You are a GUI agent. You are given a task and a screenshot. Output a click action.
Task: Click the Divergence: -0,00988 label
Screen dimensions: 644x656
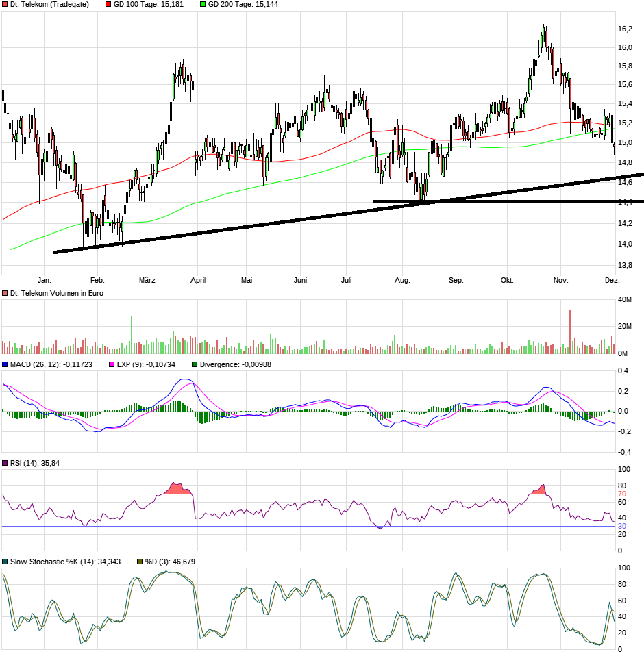point(236,364)
